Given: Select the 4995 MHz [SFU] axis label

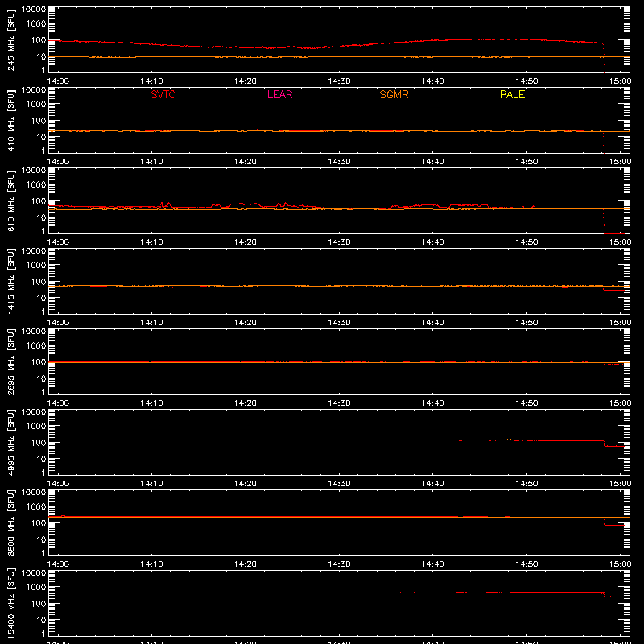Looking at the screenshot, I should [10, 443].
